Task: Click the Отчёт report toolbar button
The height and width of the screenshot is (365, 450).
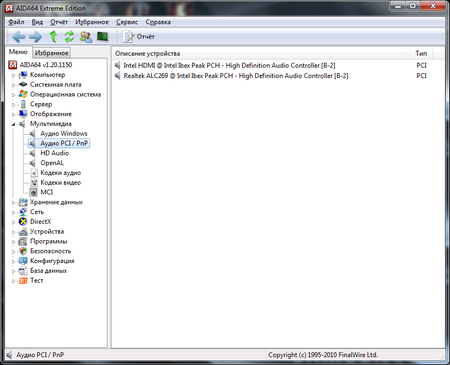Action: (x=138, y=37)
